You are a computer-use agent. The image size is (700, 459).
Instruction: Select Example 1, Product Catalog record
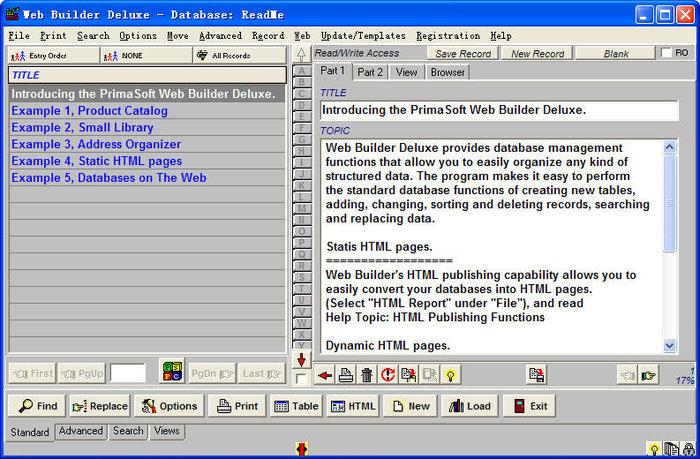[147, 111]
